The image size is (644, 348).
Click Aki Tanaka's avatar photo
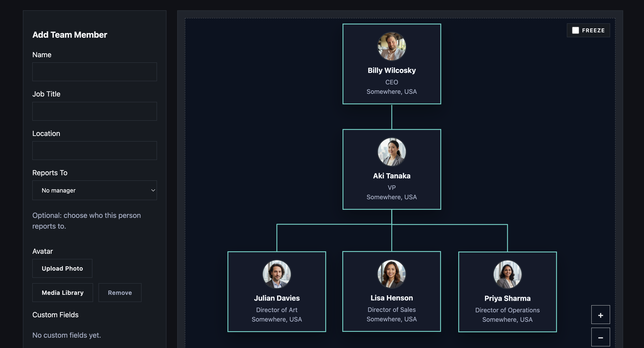coord(391,152)
